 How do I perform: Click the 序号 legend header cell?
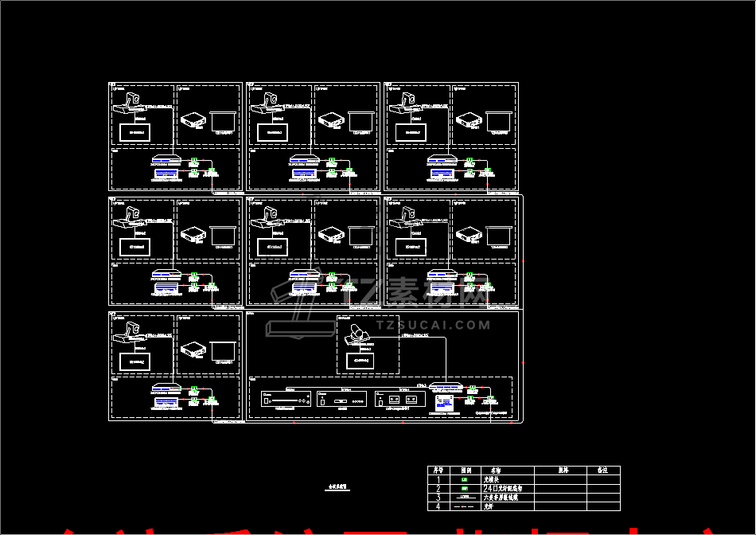tap(438, 471)
